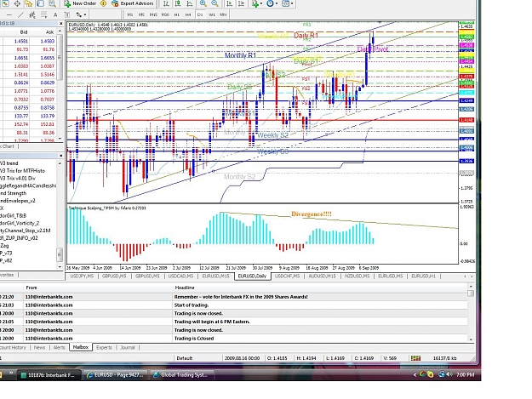The height and width of the screenshot is (399, 532).
Task: Zoom in on the chart with magnifier plus
Action: [x=203, y=3]
